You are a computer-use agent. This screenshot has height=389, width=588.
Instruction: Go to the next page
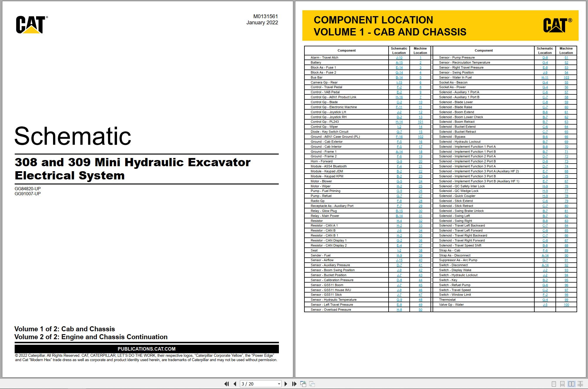pos(286,384)
